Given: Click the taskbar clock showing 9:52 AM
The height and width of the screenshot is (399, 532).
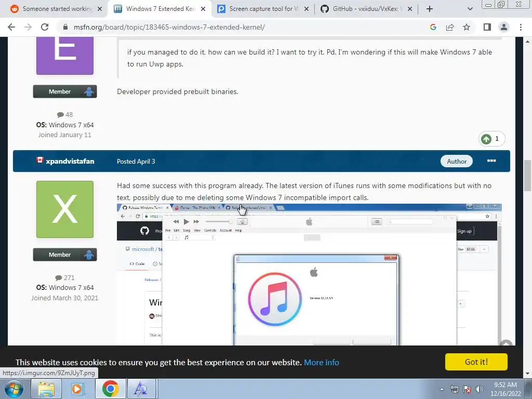Looking at the screenshot, I should pyautogui.click(x=505, y=389).
